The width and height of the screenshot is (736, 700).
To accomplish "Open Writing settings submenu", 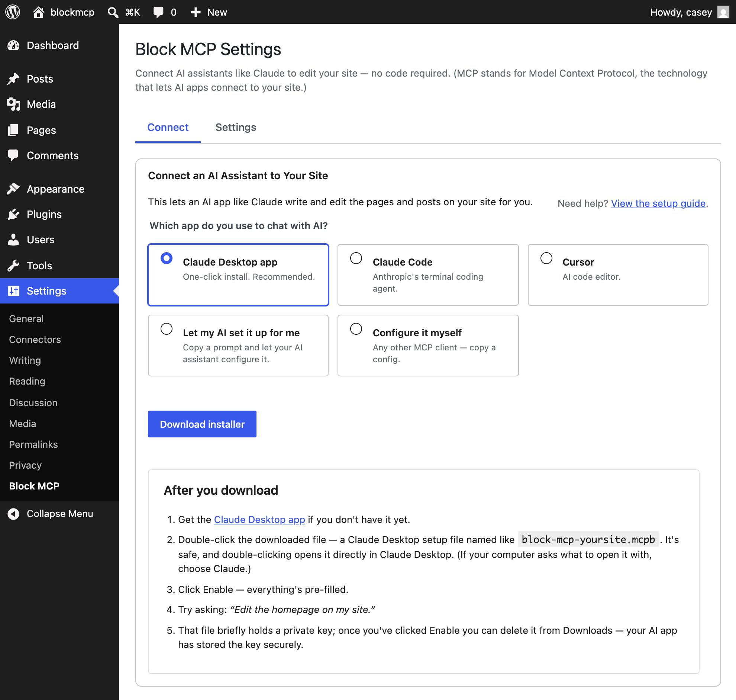I will [25, 360].
